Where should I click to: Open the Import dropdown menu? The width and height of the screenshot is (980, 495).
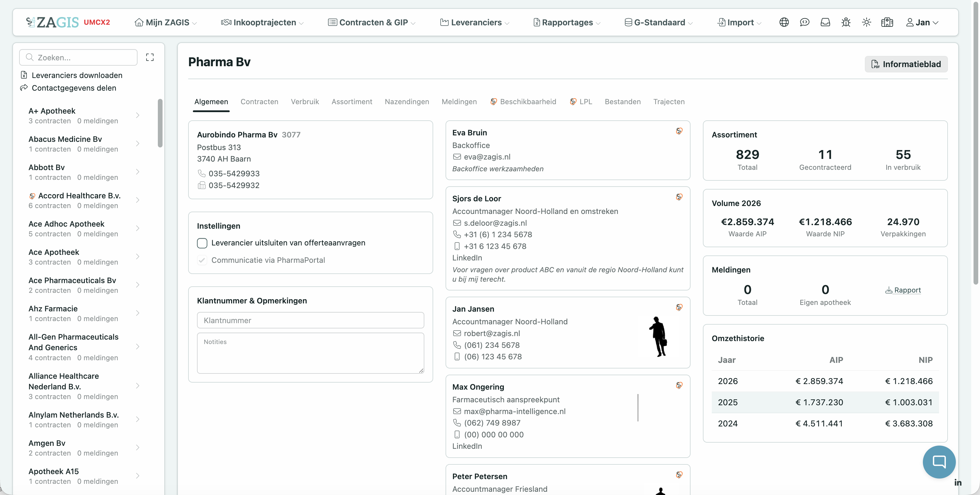[x=740, y=22]
